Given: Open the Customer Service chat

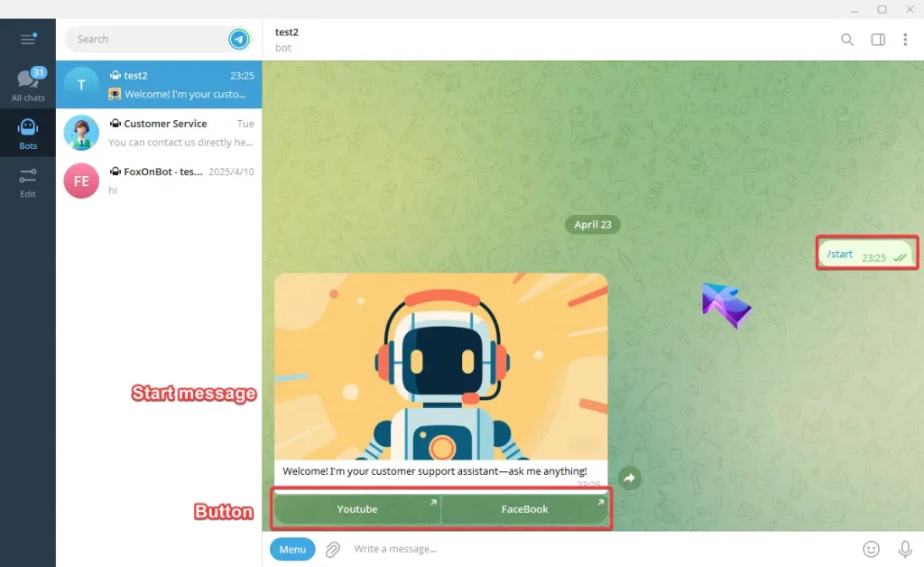Looking at the screenshot, I should point(159,133).
